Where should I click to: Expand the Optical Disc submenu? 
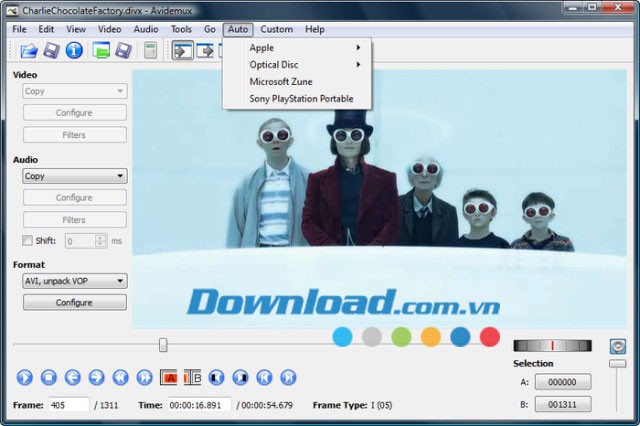click(x=297, y=64)
